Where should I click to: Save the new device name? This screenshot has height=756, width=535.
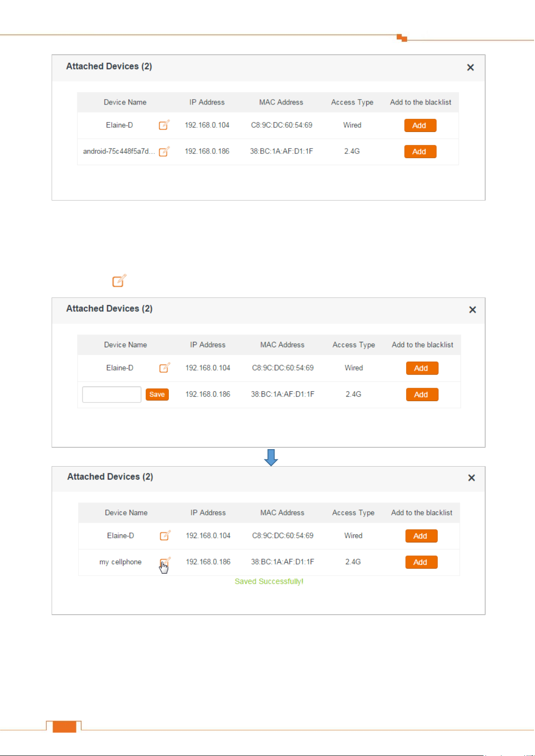click(157, 394)
